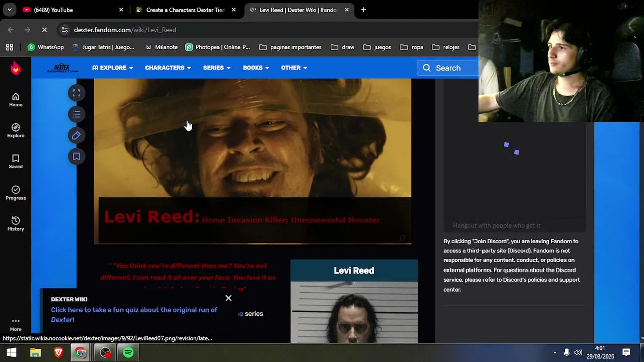644x362 pixels.
Task: Open juegos bookmark folder
Action: click(377, 47)
